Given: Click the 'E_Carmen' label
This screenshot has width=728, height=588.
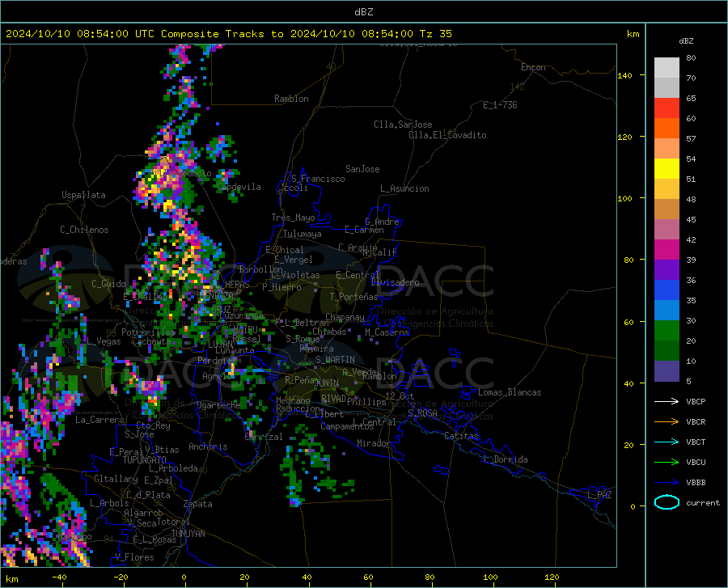Looking at the screenshot, I should [364, 229].
